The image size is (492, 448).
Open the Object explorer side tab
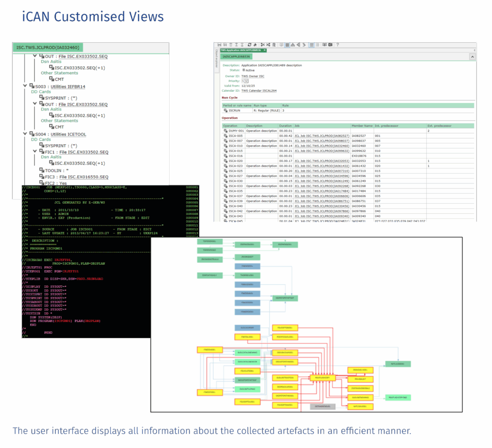pyautogui.click(x=216, y=58)
